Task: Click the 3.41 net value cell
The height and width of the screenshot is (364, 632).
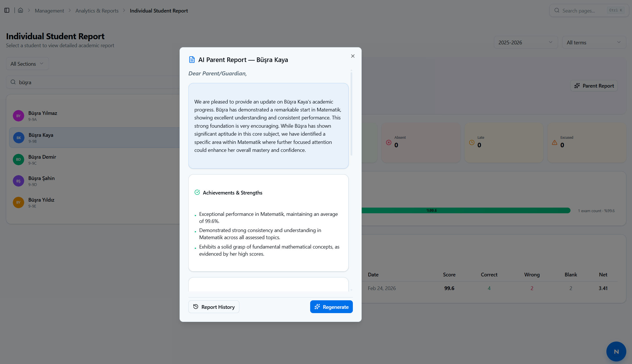Action: [x=603, y=288]
